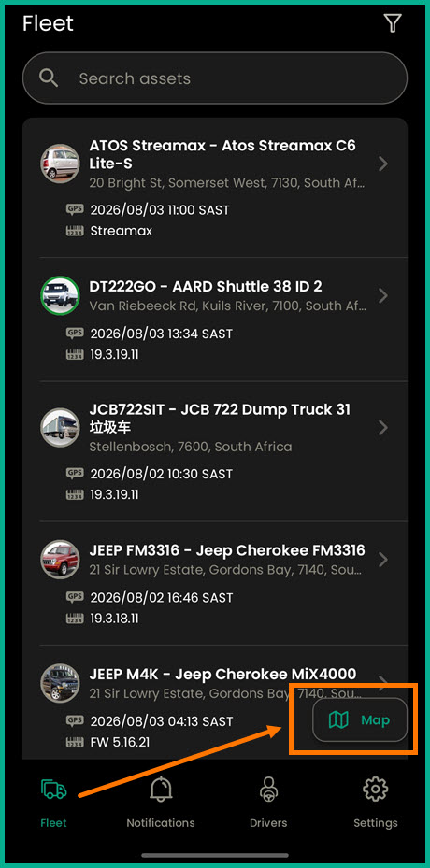Open the Notifications bell icon

point(161,789)
